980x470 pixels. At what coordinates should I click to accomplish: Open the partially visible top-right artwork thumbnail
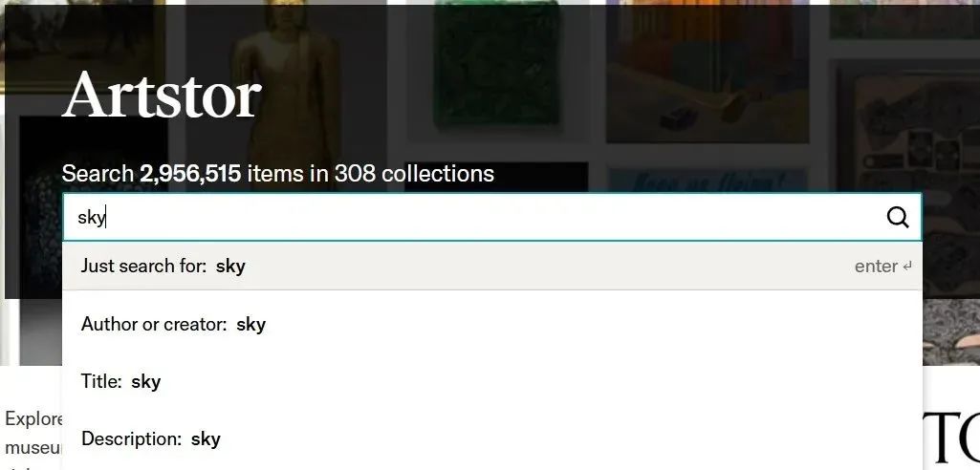pyautogui.click(x=904, y=19)
